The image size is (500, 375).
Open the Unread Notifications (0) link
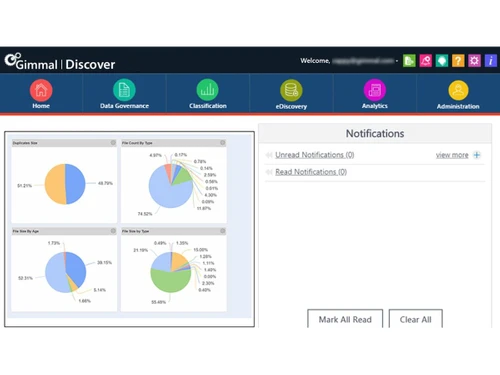[x=315, y=155]
